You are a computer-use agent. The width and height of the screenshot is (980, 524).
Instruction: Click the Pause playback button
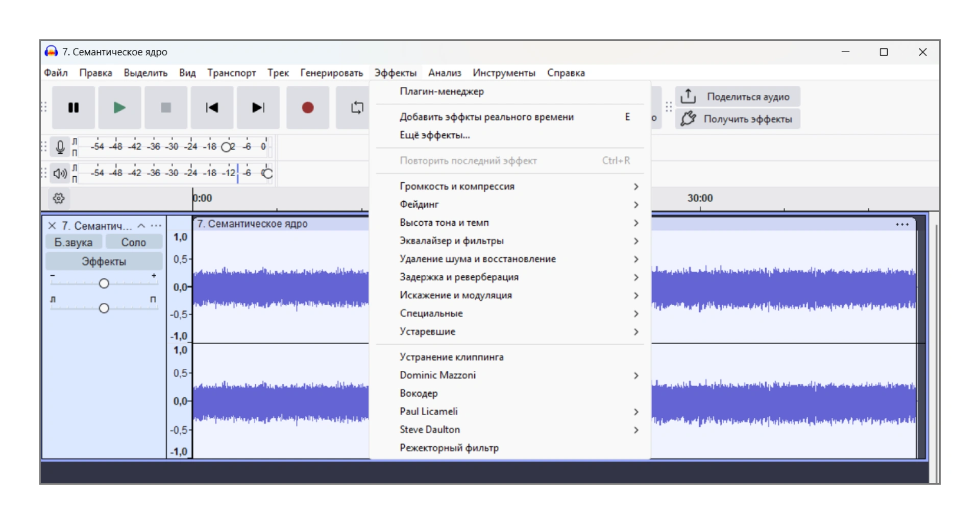click(73, 108)
